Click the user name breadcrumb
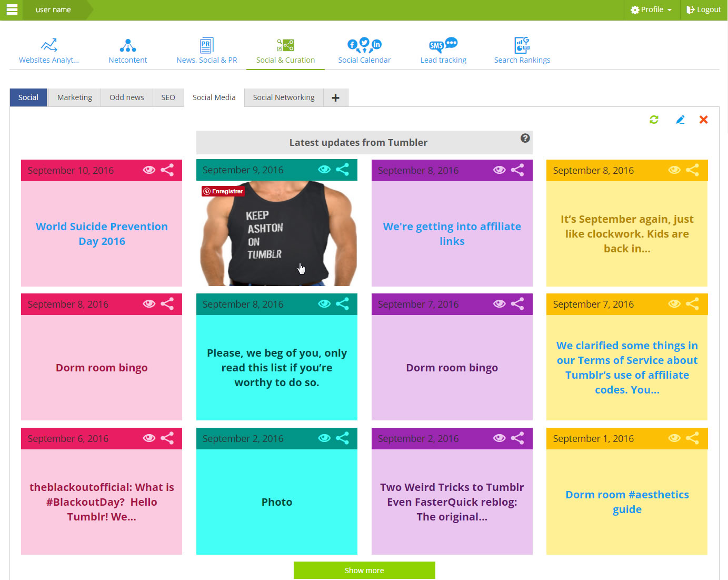Viewport: 728px width, 580px height. [53, 10]
